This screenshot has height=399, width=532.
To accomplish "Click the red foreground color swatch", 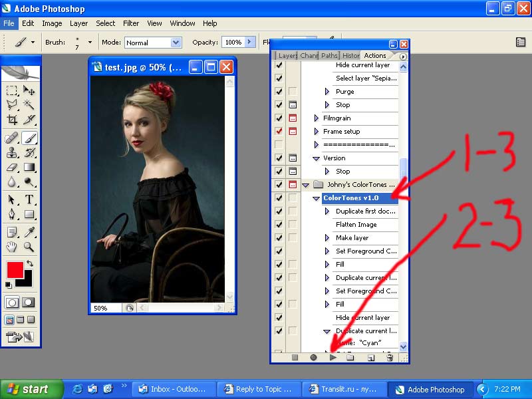I will pyautogui.click(x=15, y=270).
